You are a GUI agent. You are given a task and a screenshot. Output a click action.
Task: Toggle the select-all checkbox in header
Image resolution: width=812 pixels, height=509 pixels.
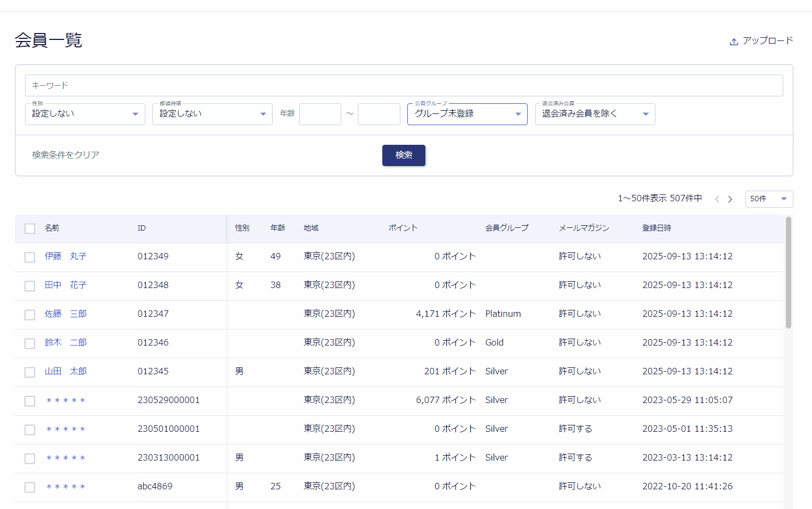click(30, 228)
